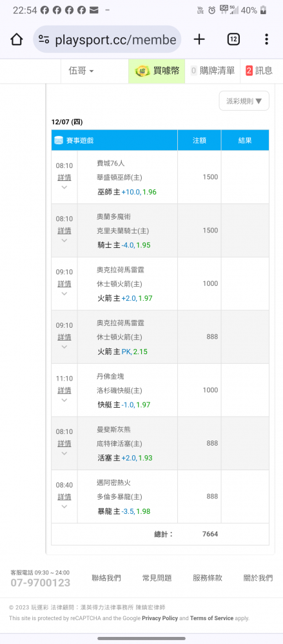Tap the site settings icon in the address bar
The image size is (283, 644).
click(44, 39)
